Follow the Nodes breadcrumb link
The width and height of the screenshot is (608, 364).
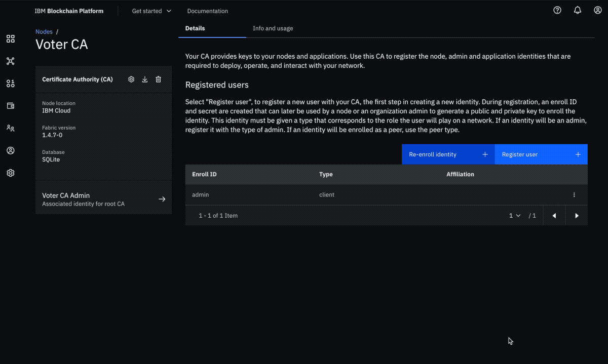click(x=44, y=32)
